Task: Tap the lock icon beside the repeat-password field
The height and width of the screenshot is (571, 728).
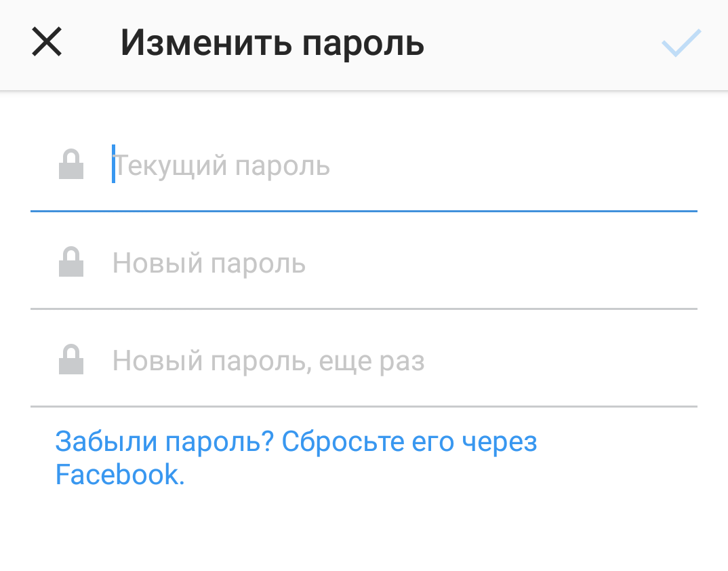Action: point(71,361)
